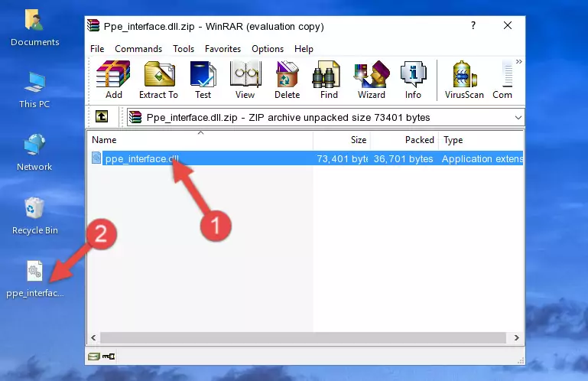Open the Commands menu
Image resolution: width=588 pixels, height=381 pixels.
(x=138, y=49)
